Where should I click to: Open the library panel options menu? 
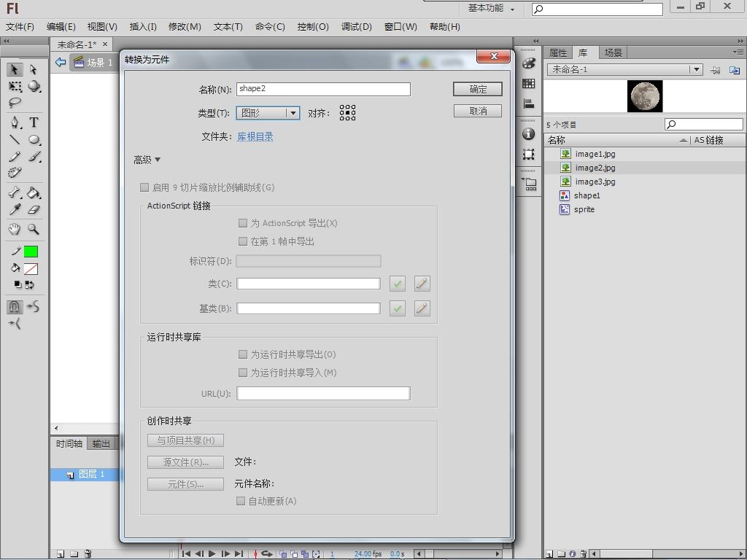click(x=738, y=52)
